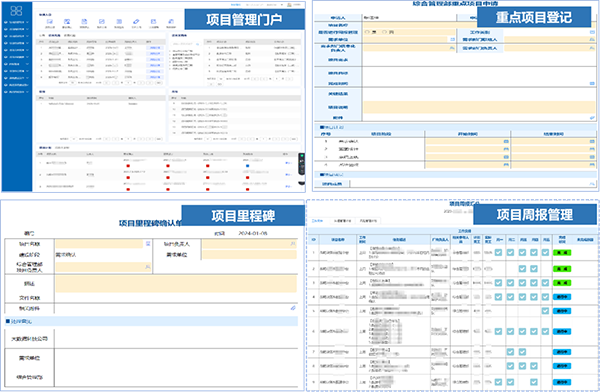Viewport: 600px width, 392px height.
Task: Toggle Monday checkbox in weekly report row 1
Action: [498, 252]
